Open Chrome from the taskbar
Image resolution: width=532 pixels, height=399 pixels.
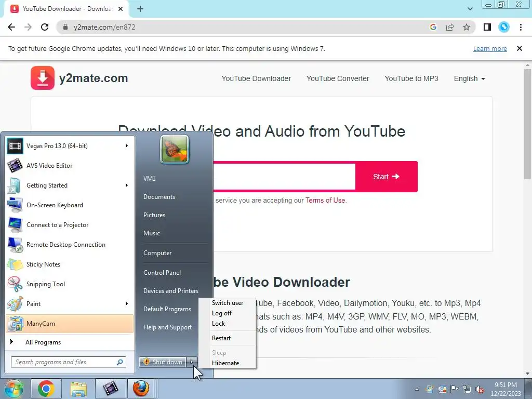coord(46,389)
